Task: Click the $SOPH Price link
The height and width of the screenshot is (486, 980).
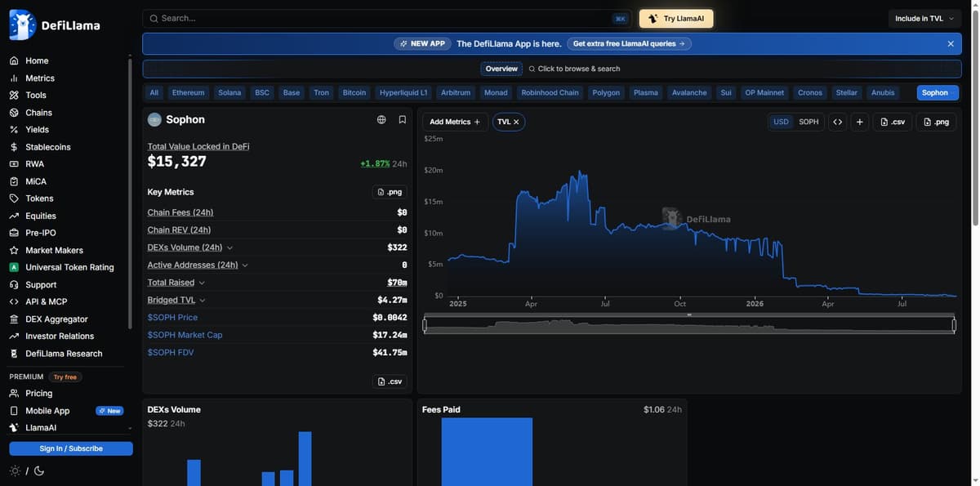Action: [172, 318]
